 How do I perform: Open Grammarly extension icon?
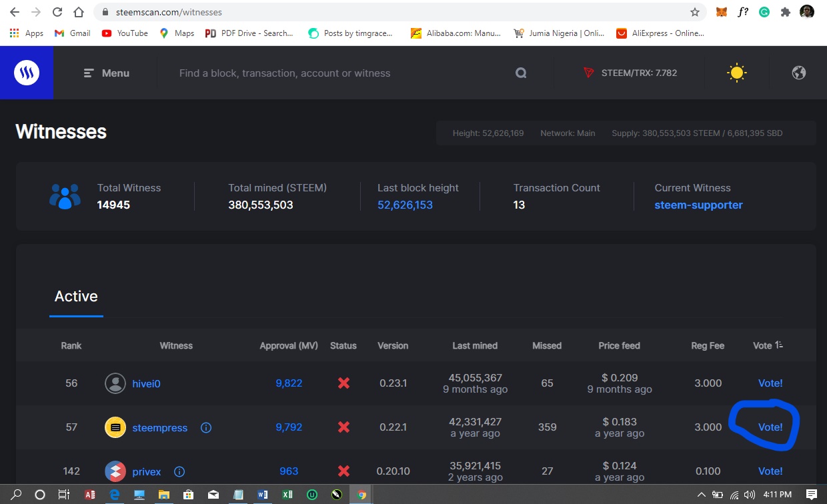(x=764, y=12)
